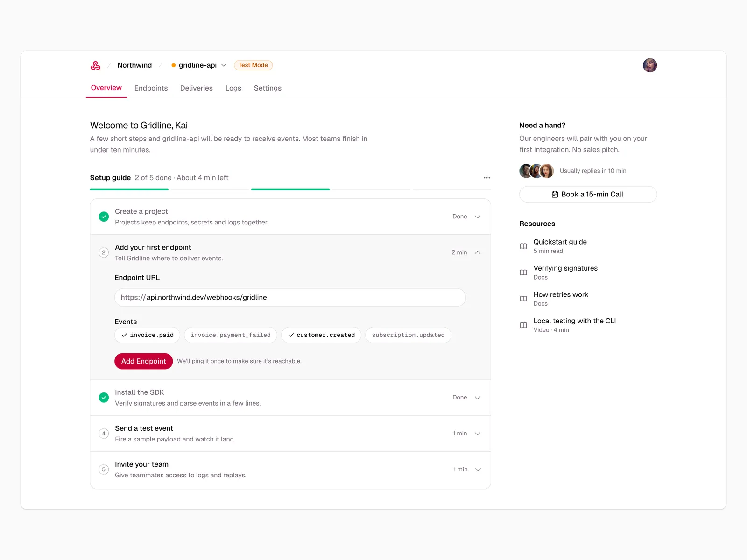Toggle the subscription.updated event chip

point(408,335)
